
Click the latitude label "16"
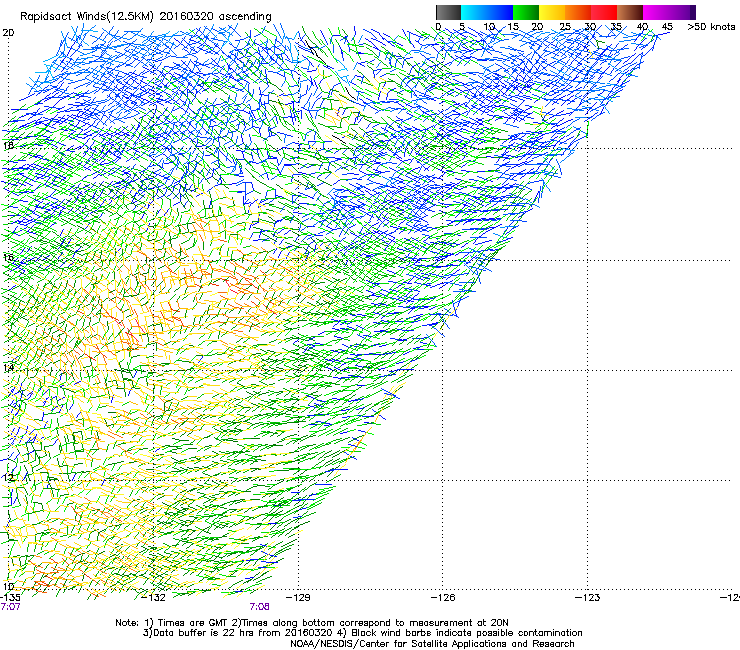[8, 257]
